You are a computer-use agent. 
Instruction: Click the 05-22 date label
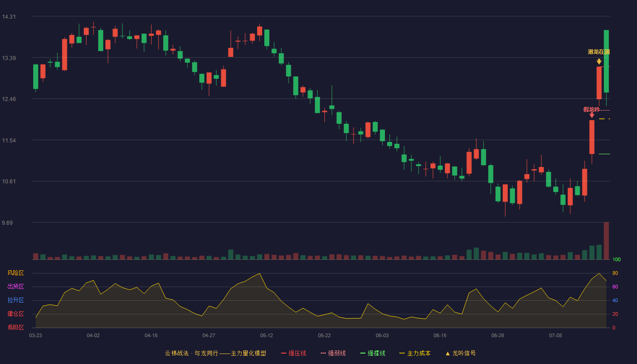point(324,335)
